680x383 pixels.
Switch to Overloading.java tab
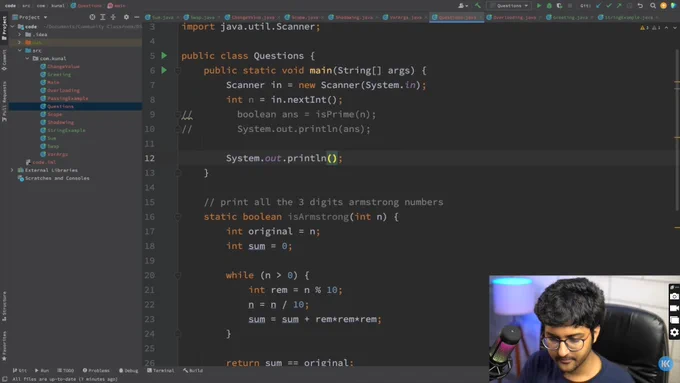(514, 17)
